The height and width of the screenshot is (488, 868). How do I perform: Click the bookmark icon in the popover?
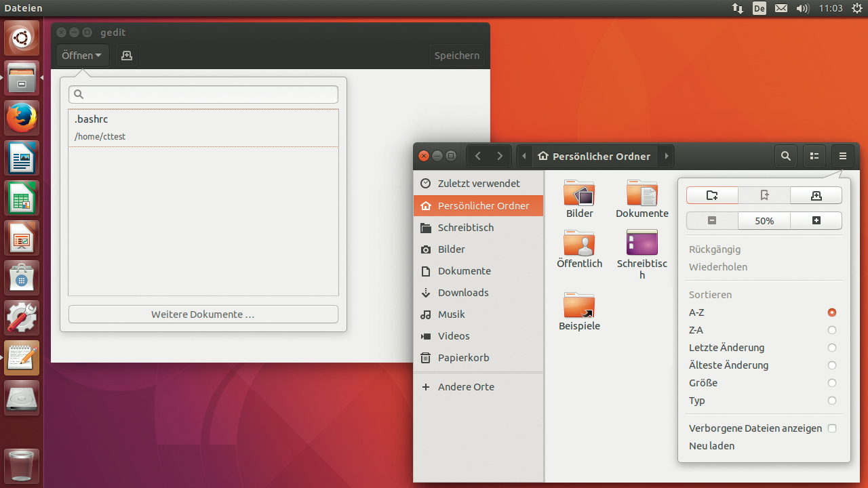tap(764, 195)
